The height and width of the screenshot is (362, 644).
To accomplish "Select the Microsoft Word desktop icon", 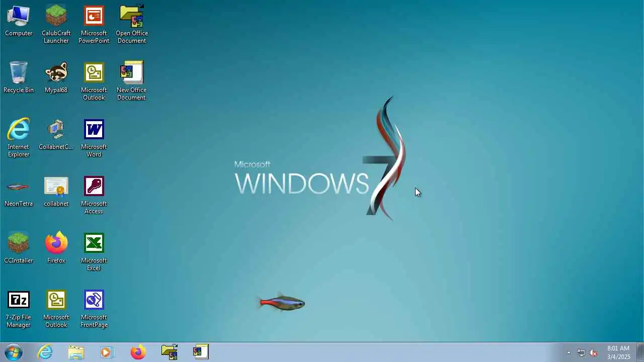I will coord(94,138).
